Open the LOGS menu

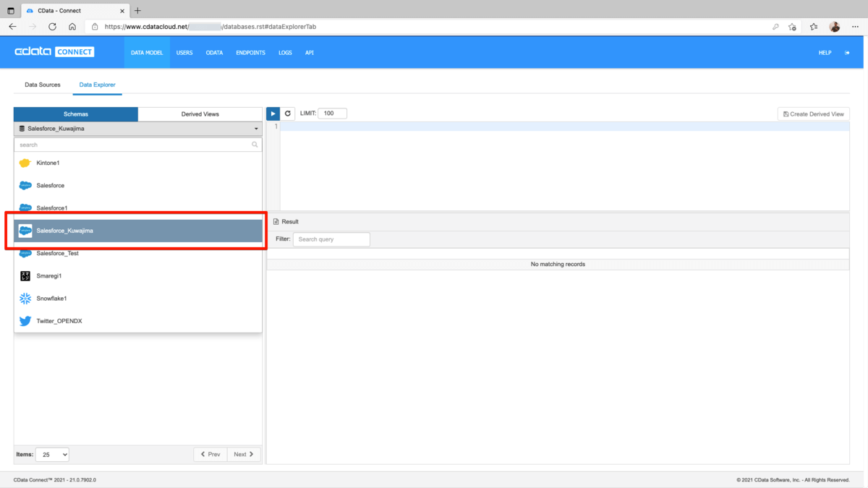click(285, 53)
